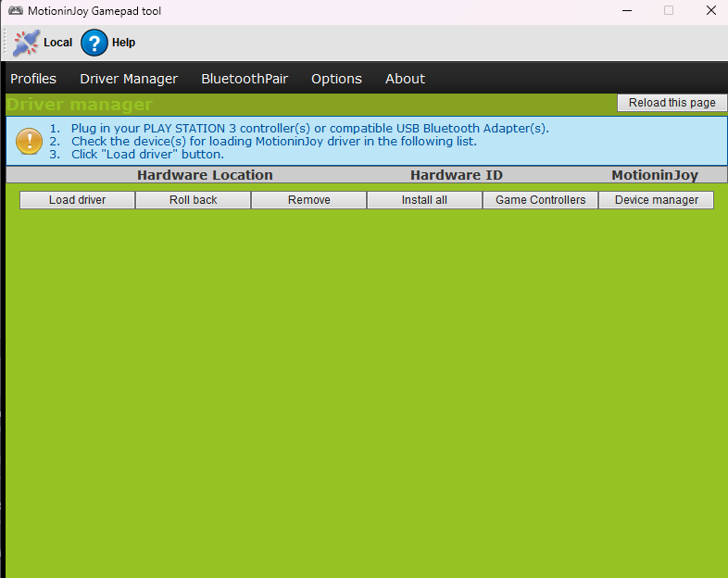The height and width of the screenshot is (578, 728).
Task: Click the MotioninJoy column header
Action: (655, 175)
